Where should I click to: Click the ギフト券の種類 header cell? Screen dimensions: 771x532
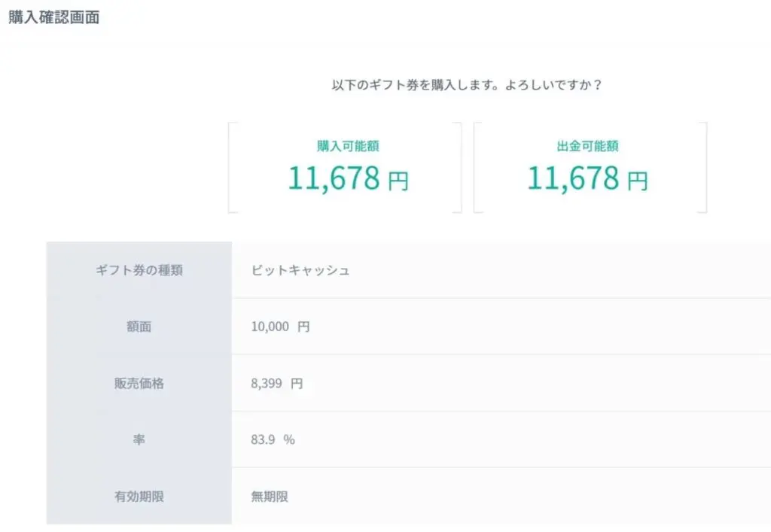[139, 270]
